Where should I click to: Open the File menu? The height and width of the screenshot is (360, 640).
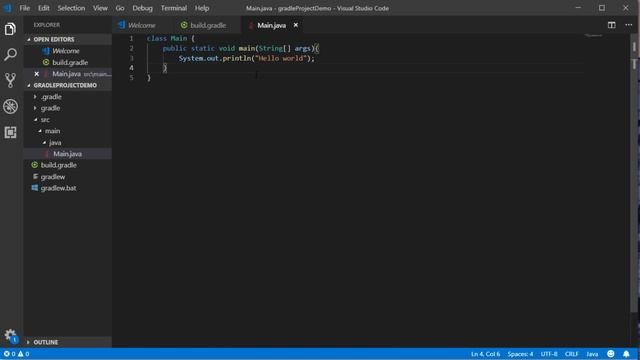pyautogui.click(x=24, y=8)
